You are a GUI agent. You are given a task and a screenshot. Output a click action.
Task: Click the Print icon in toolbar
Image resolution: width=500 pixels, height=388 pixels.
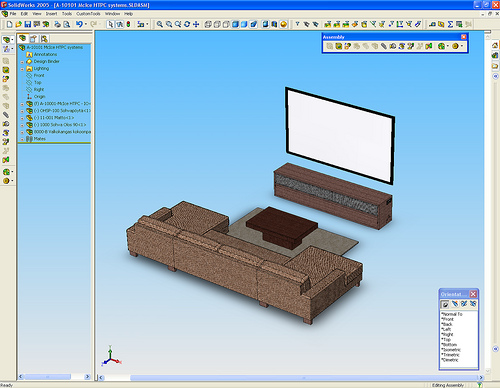click(x=58, y=24)
